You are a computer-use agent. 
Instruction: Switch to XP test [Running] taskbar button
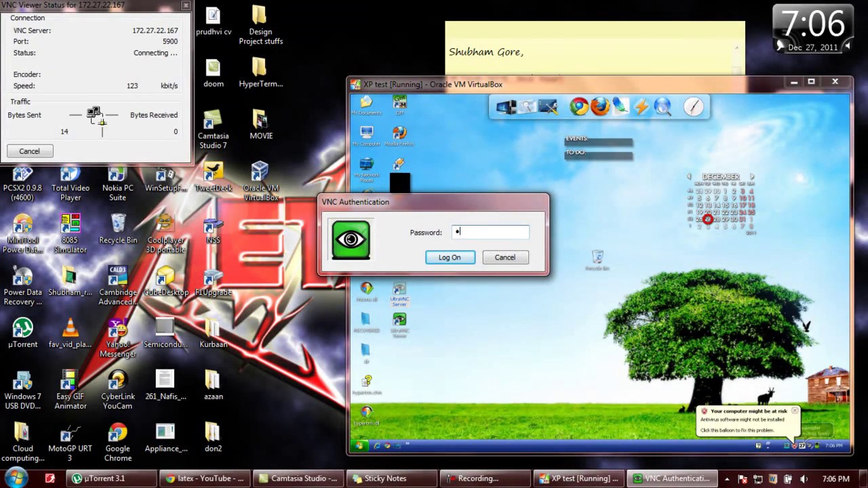(x=578, y=479)
